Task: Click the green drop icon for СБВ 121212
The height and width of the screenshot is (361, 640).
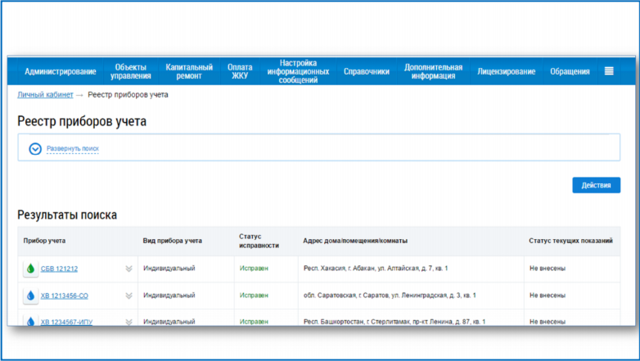Action: pyautogui.click(x=31, y=269)
